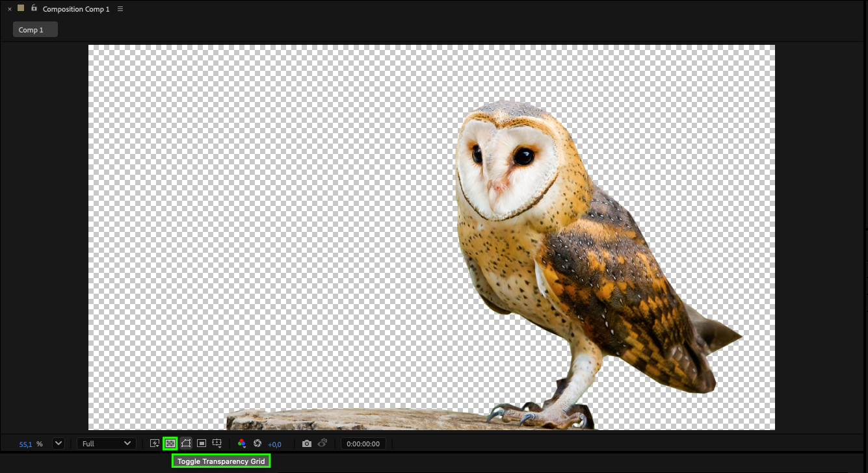Click the Fast Previews lightning icon
The image size is (868, 473).
pyautogui.click(x=155, y=444)
